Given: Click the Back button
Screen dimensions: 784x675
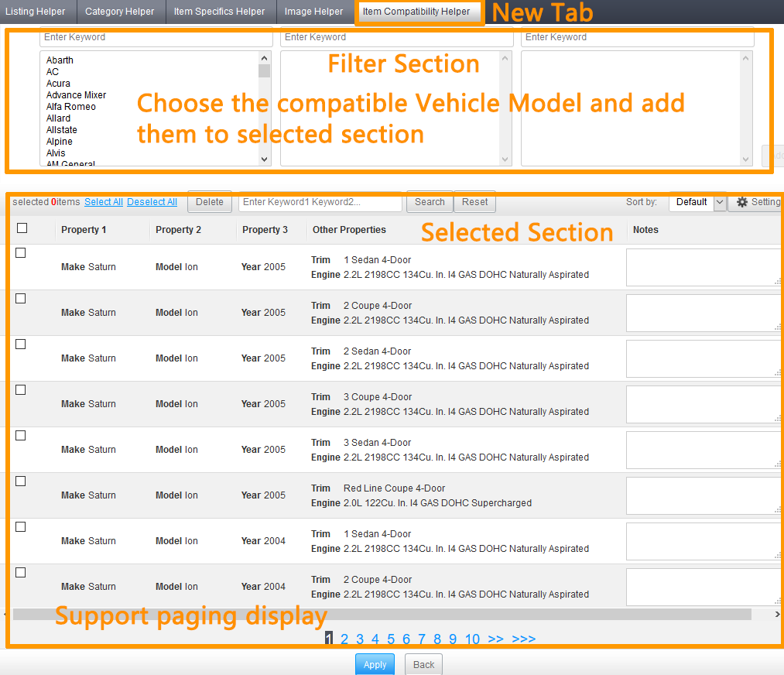Looking at the screenshot, I should tap(423, 664).
